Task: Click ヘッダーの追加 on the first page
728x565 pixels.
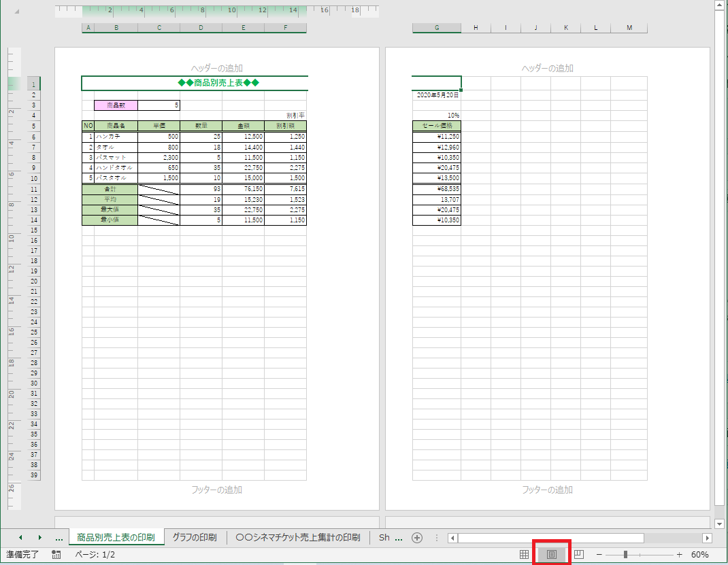Action: coord(216,68)
